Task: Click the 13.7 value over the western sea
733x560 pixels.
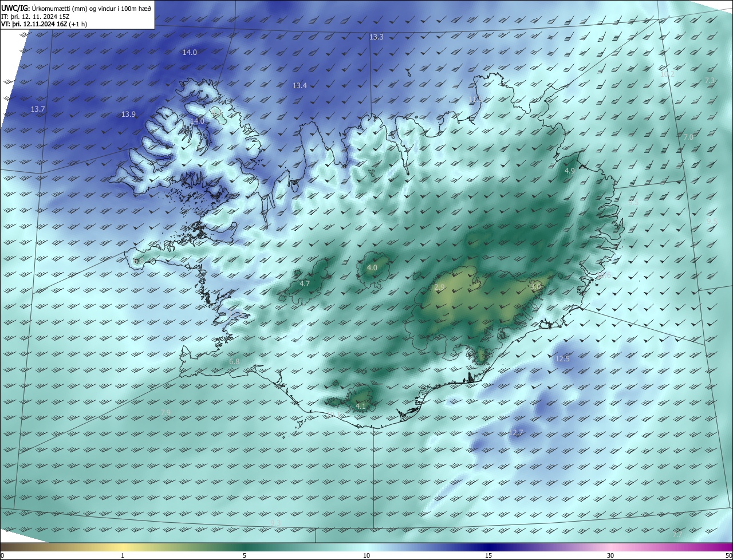Action: [38, 109]
